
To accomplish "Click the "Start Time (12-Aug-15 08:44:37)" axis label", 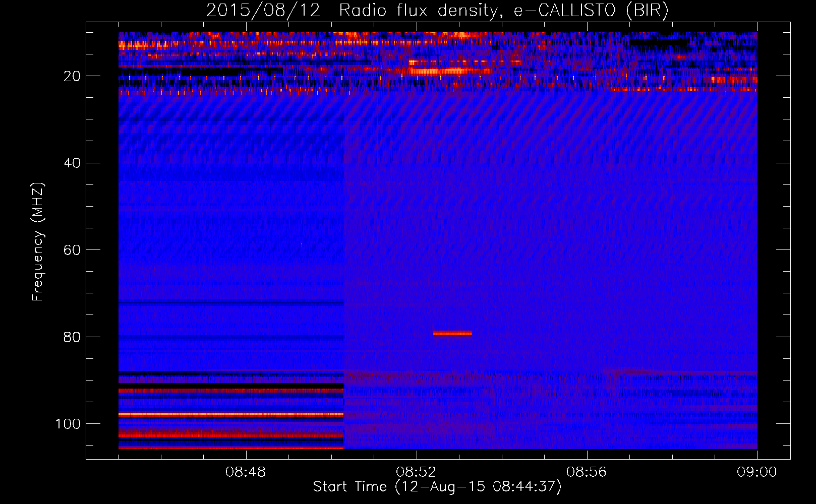I will [437, 487].
